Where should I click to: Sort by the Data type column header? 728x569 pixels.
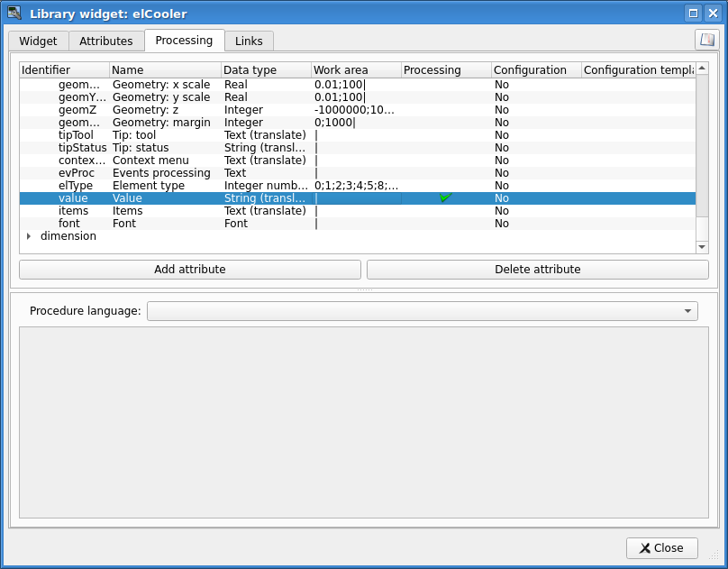tap(266, 70)
